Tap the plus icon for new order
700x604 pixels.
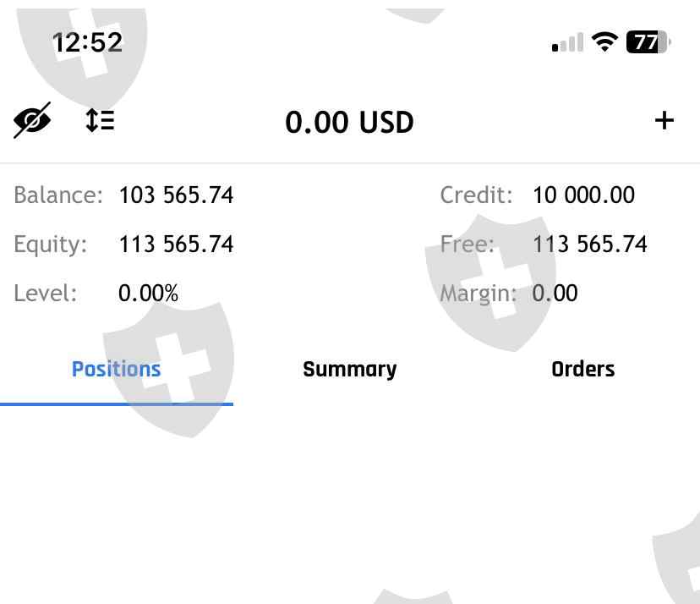664,120
